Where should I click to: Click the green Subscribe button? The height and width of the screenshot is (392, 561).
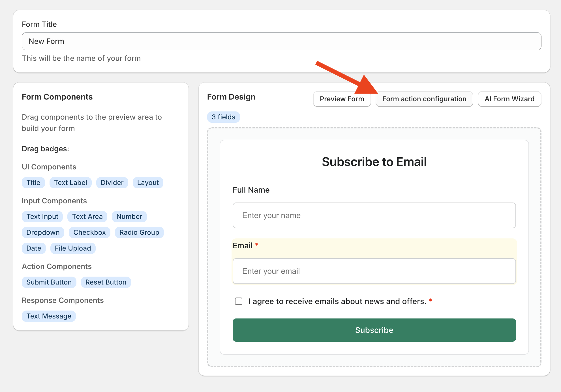374,330
